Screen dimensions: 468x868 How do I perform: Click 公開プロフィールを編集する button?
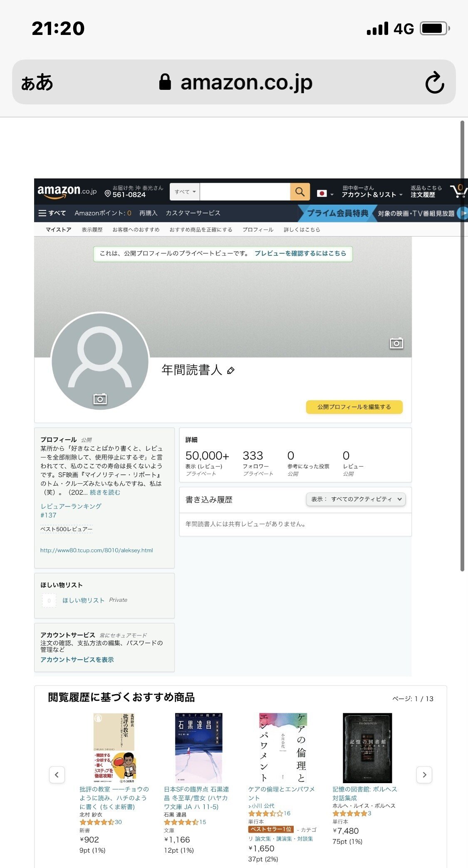coord(354,407)
